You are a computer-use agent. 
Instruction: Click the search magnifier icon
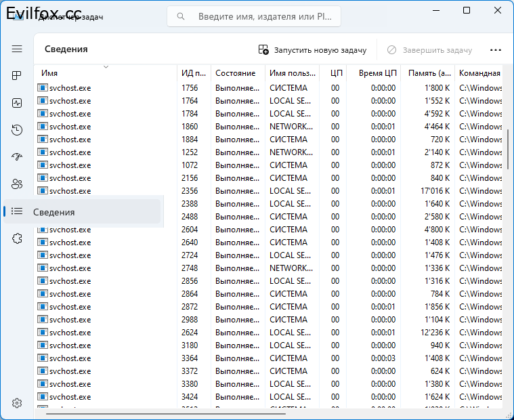click(x=181, y=16)
